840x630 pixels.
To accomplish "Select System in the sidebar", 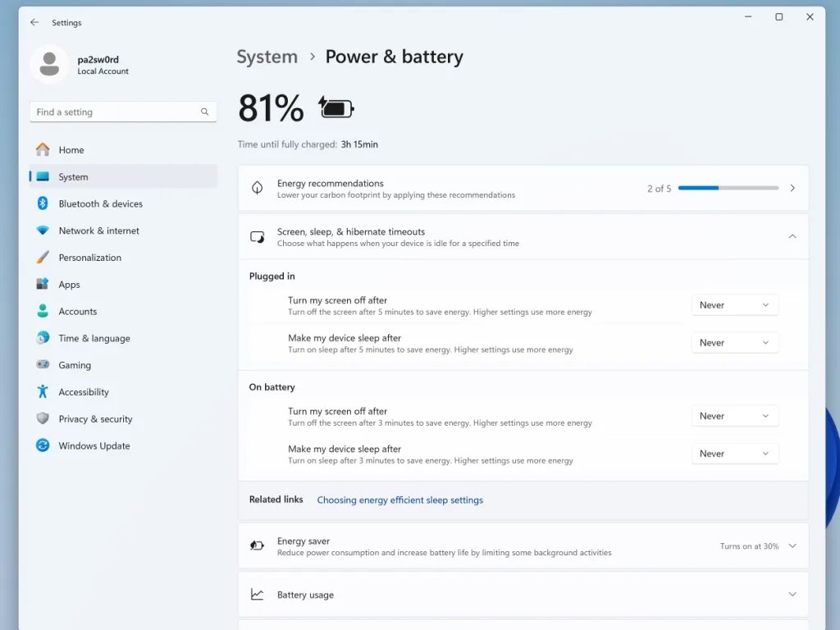I will pyautogui.click(x=74, y=176).
